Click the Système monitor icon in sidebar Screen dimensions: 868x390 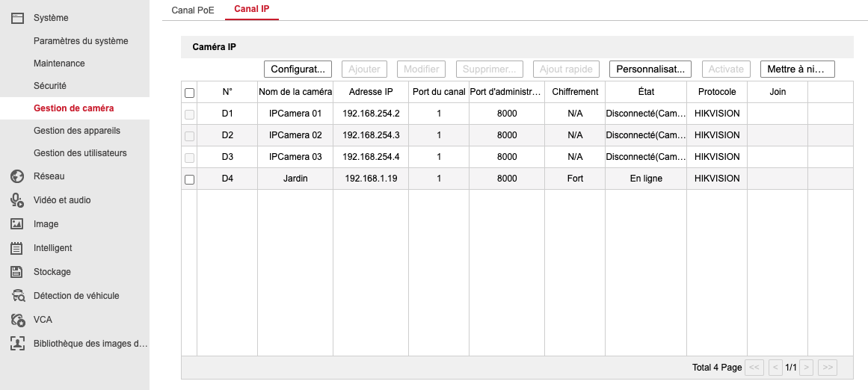click(x=18, y=18)
